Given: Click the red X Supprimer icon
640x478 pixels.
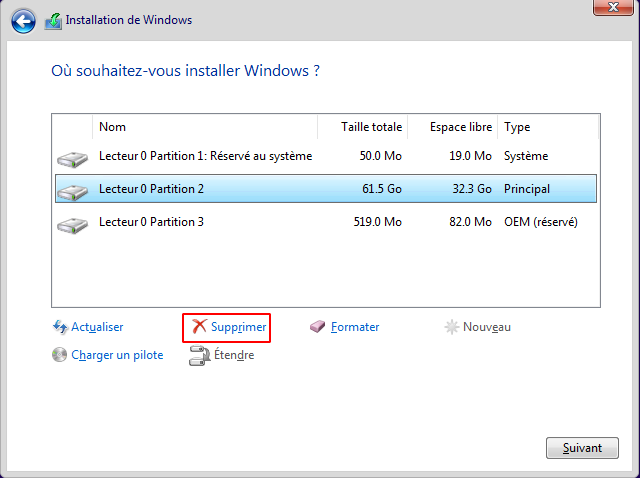Looking at the screenshot, I should pos(199,327).
